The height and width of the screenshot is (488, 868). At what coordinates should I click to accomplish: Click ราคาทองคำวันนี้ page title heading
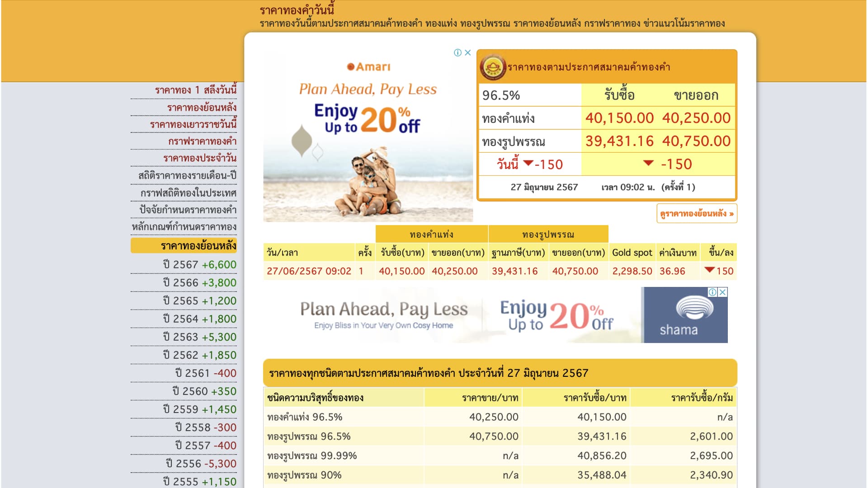(x=297, y=10)
